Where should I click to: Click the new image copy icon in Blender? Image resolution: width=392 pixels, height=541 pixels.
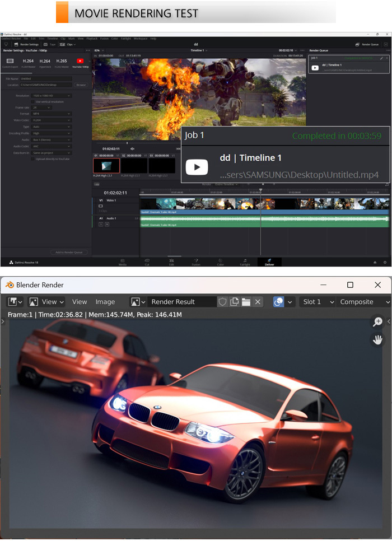(x=234, y=302)
